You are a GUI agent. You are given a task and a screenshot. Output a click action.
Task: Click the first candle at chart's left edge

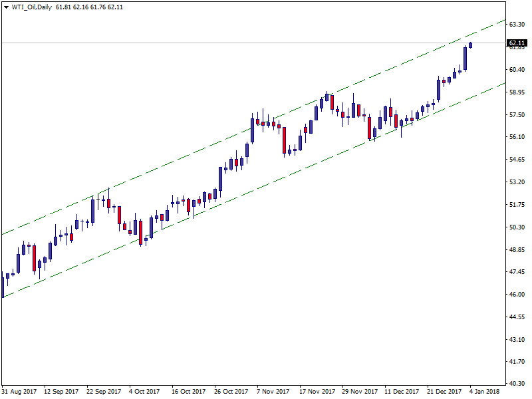coord(3,286)
